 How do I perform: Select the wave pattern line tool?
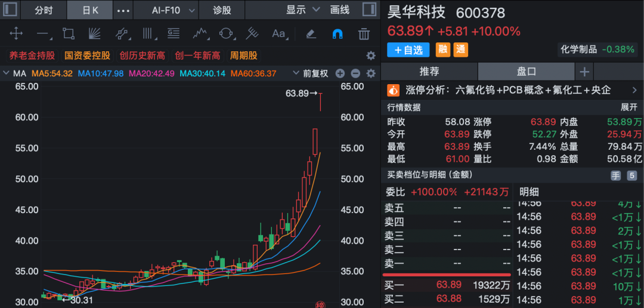pos(200,33)
